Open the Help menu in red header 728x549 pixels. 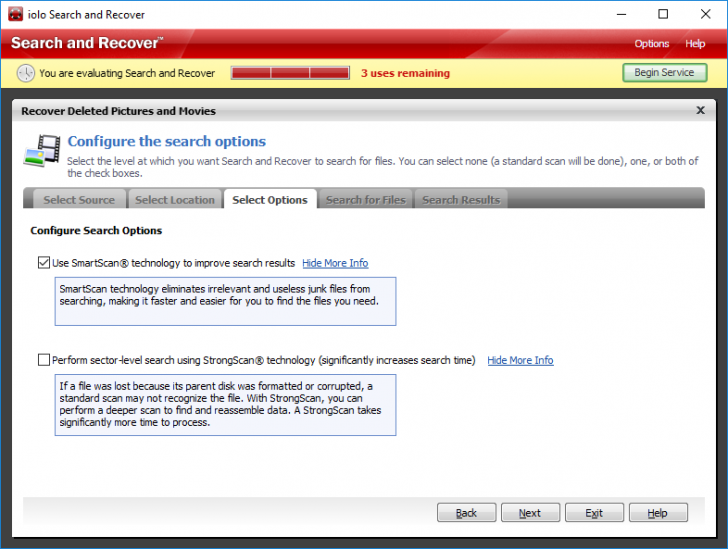click(695, 44)
